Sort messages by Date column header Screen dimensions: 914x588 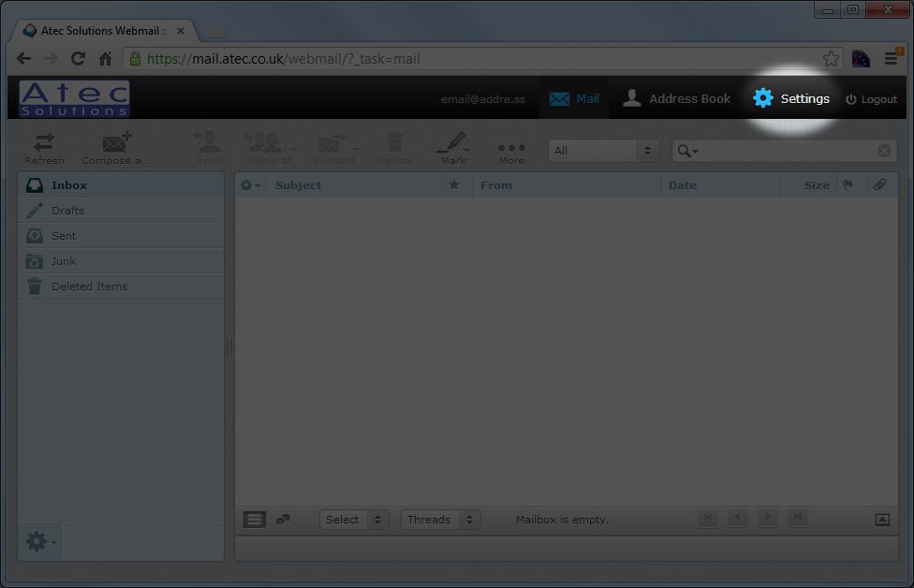(683, 185)
